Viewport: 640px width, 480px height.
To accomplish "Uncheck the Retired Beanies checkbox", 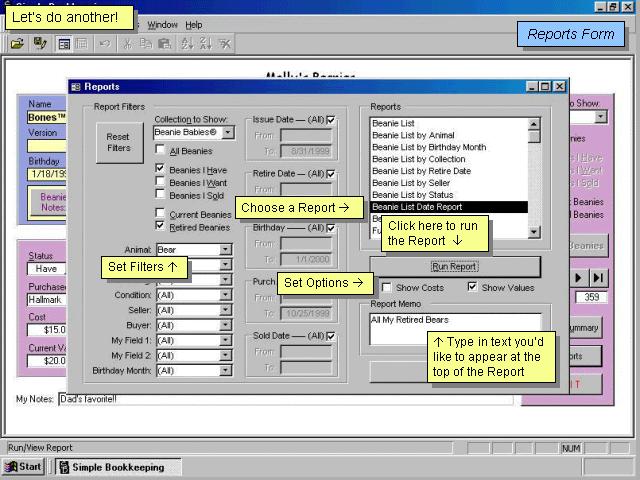I will pyautogui.click(x=160, y=227).
